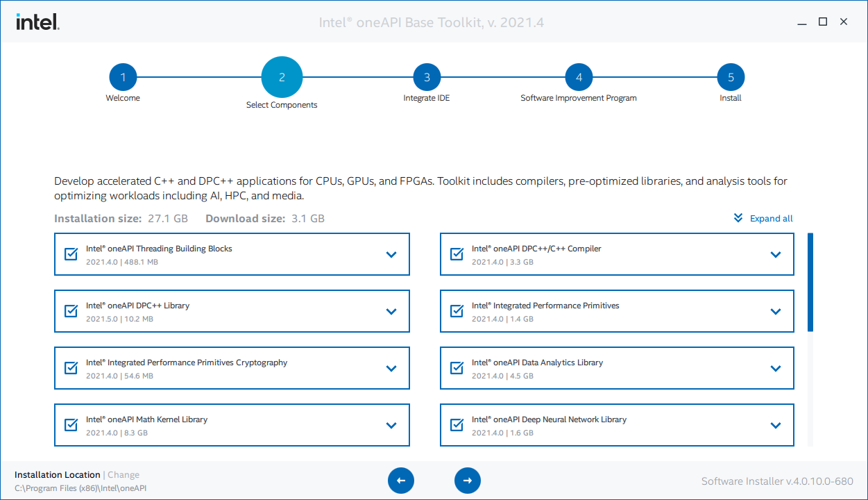868x500 pixels.
Task: Click the double-chevron Expand all icon
Action: point(738,218)
